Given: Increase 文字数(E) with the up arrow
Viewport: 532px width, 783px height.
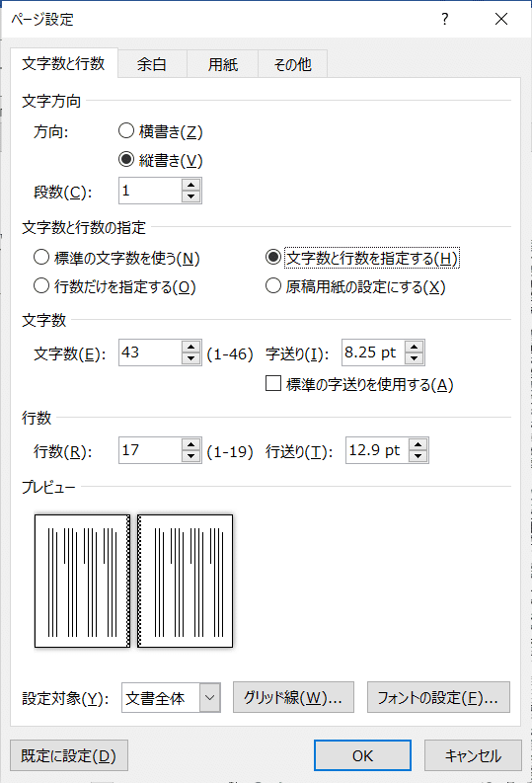Looking at the screenshot, I should coord(191,347).
